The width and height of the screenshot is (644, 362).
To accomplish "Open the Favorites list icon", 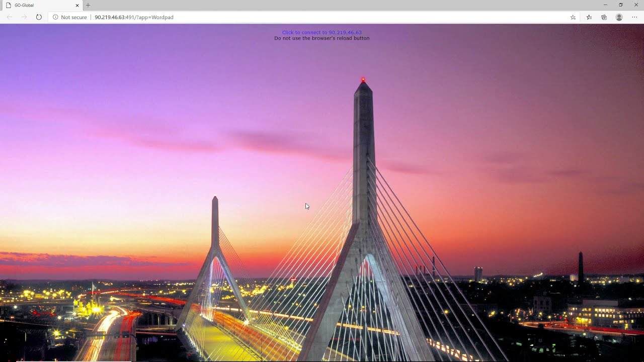I will click(x=589, y=17).
